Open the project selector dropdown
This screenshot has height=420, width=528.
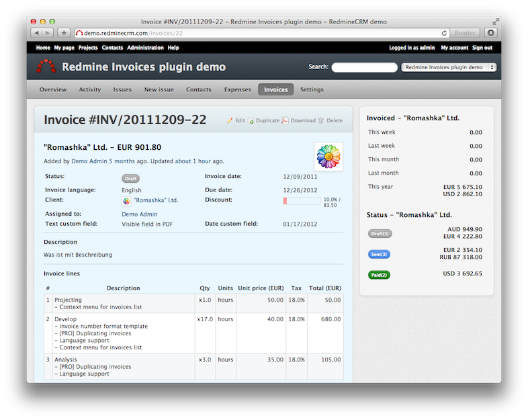pyautogui.click(x=448, y=67)
